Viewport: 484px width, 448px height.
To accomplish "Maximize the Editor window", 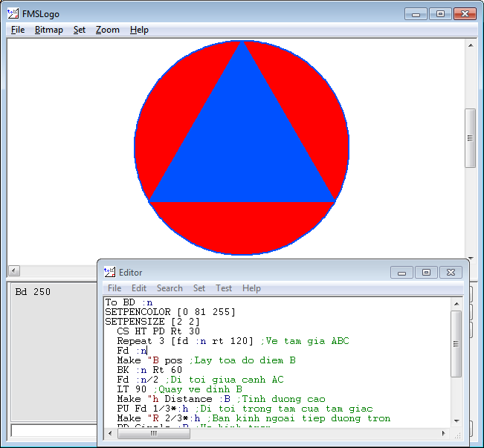I will (426, 273).
